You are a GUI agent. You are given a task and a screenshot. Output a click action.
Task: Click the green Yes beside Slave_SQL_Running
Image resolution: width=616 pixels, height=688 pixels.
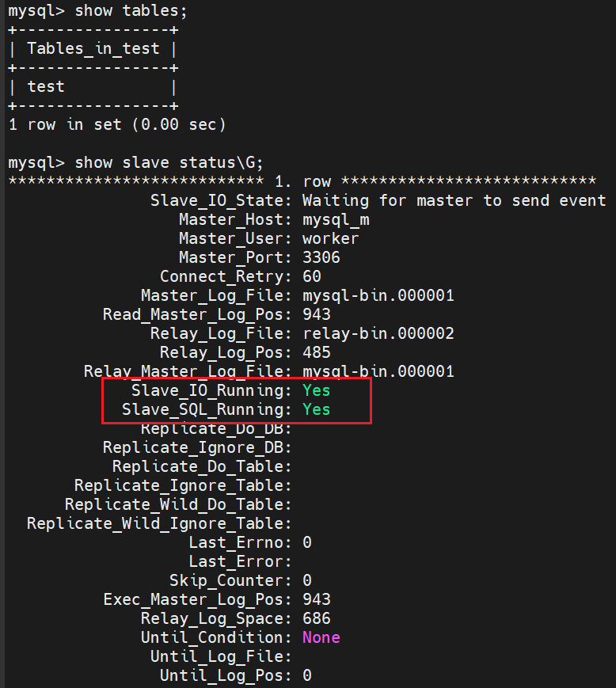pos(317,409)
